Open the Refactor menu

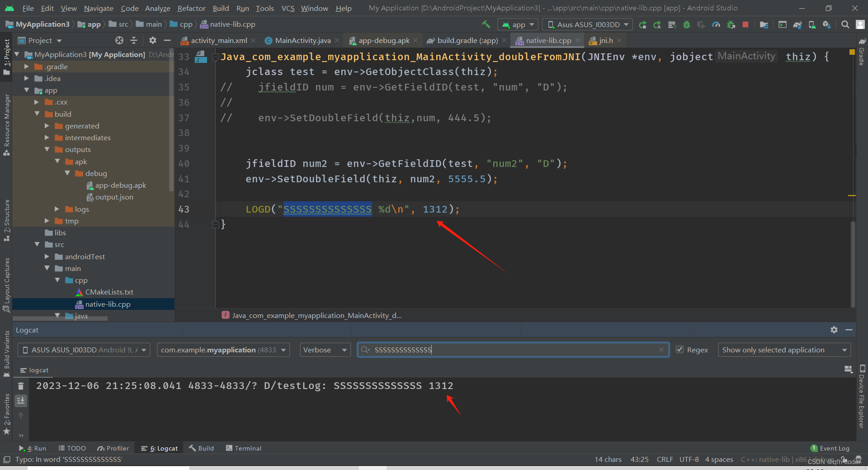(x=191, y=8)
